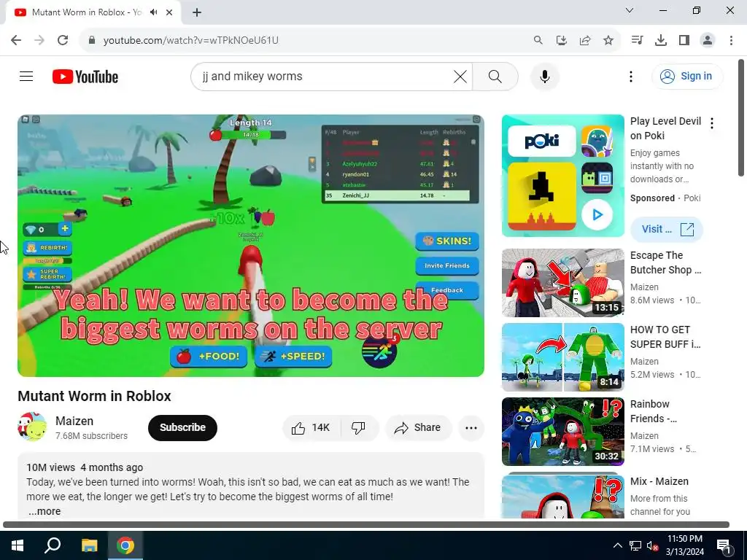Screen dimensions: 747x560
Task: Click the Sign in button
Action: point(687,76)
